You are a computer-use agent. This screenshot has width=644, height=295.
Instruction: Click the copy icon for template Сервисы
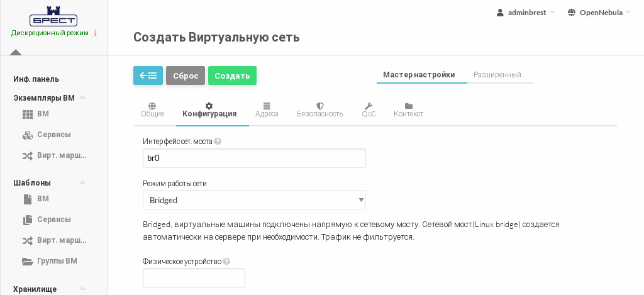click(28, 220)
